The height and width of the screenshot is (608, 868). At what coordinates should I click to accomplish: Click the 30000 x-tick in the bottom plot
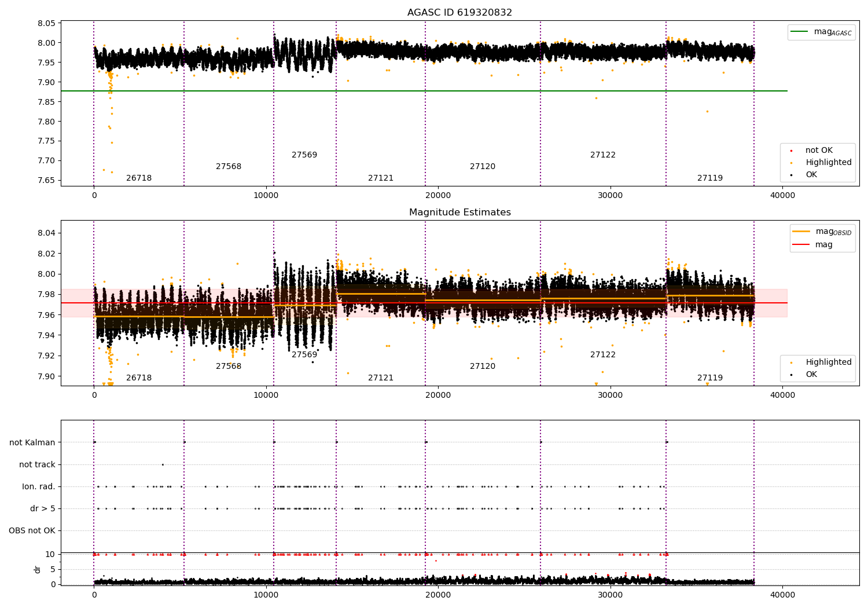(x=610, y=594)
